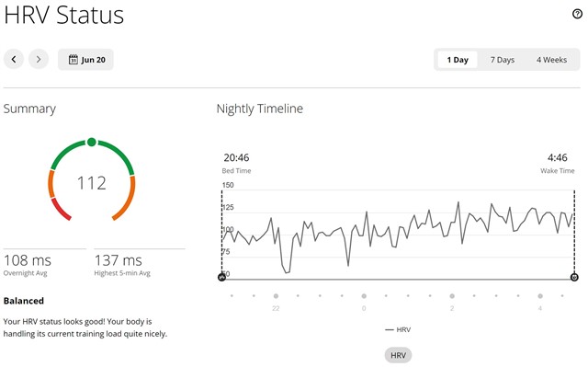This screenshot has width=588, height=367.
Task: Click the red segment of HRV gauge
Action: tap(60, 210)
